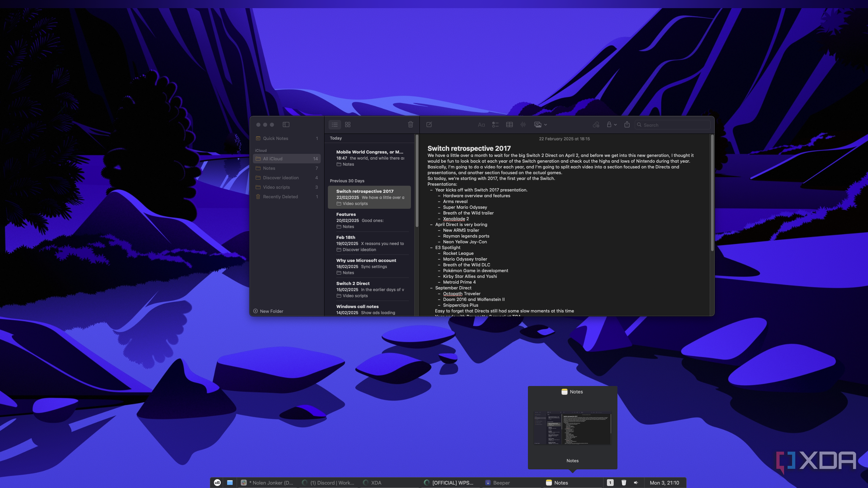Click the show desktop icon in panel

(x=230, y=483)
